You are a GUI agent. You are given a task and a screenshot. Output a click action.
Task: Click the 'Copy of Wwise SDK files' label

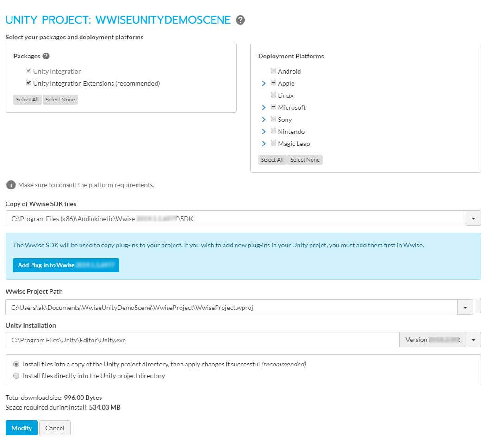[41, 204]
